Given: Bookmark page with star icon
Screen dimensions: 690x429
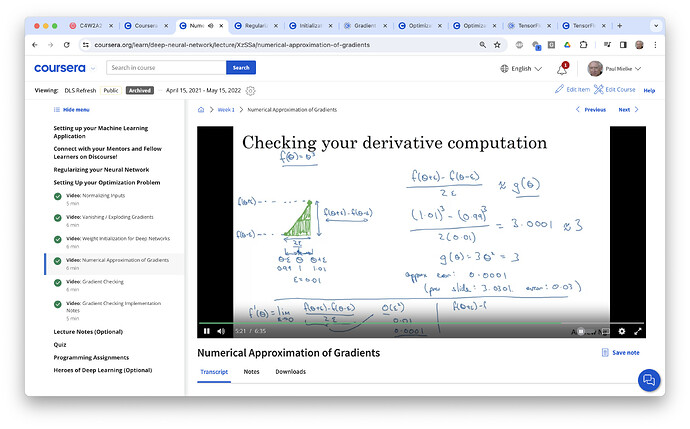Looking at the screenshot, I should pyautogui.click(x=497, y=45).
